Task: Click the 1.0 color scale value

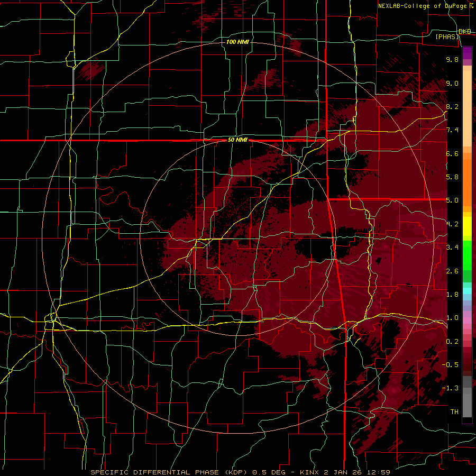Action: 452,318
